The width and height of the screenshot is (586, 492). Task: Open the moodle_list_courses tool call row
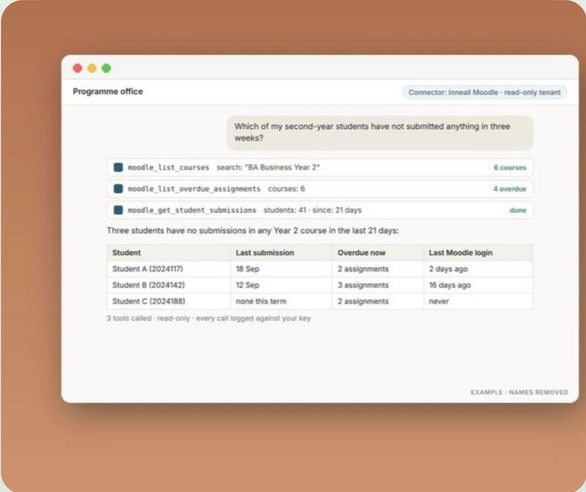pos(320,167)
